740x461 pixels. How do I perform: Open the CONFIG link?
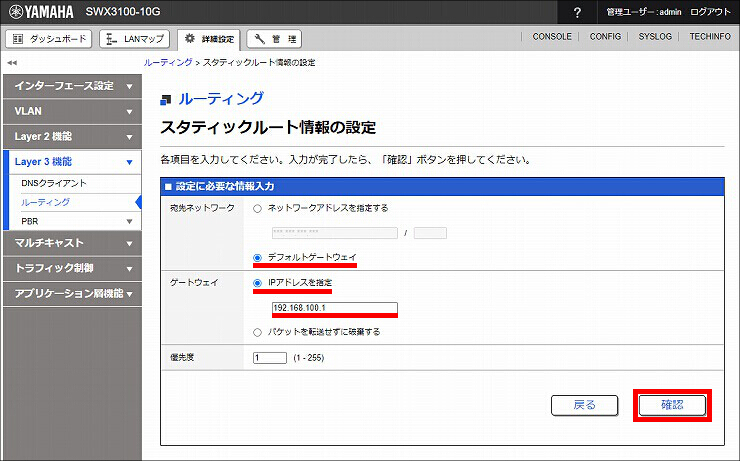click(605, 36)
